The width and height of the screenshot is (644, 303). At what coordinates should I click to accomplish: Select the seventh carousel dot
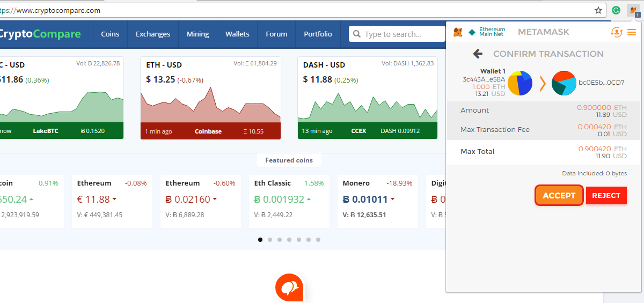(x=318, y=240)
